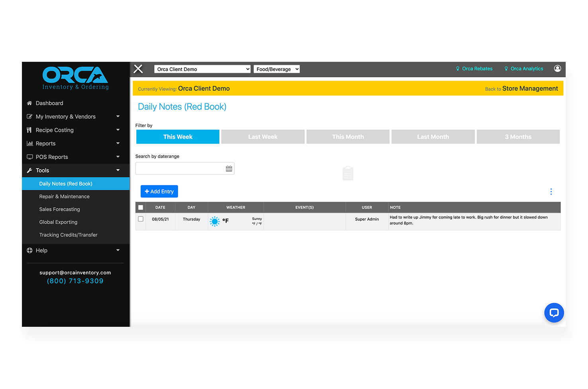Image resolution: width=588 pixels, height=389 pixels.
Task: Click the sunny weather icon in the 08/05/21 row
Action: coord(215,222)
